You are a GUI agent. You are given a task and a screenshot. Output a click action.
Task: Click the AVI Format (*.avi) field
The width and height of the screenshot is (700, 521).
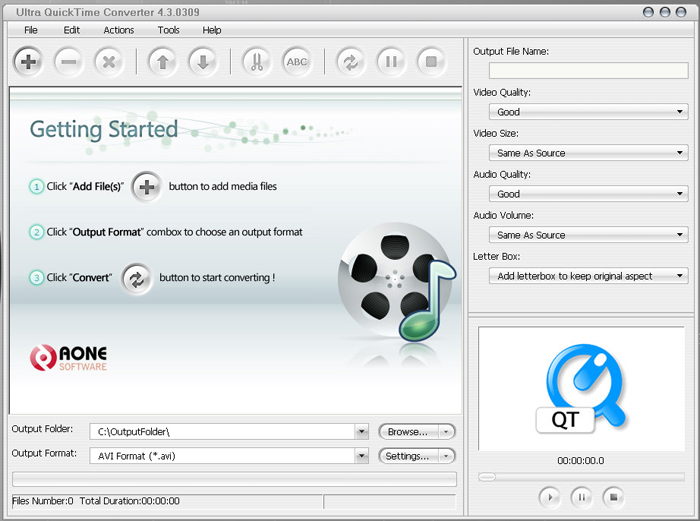(222, 456)
